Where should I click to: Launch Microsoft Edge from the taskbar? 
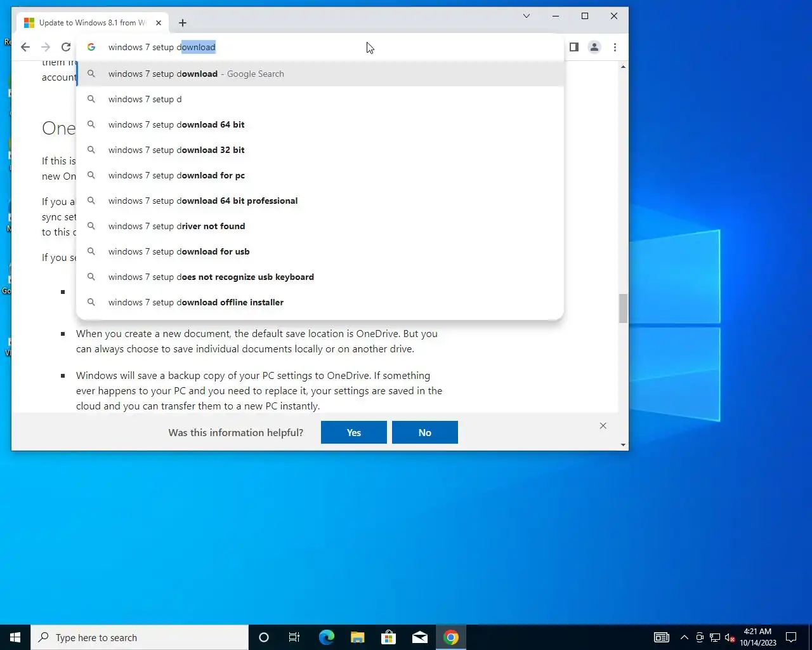(x=326, y=637)
